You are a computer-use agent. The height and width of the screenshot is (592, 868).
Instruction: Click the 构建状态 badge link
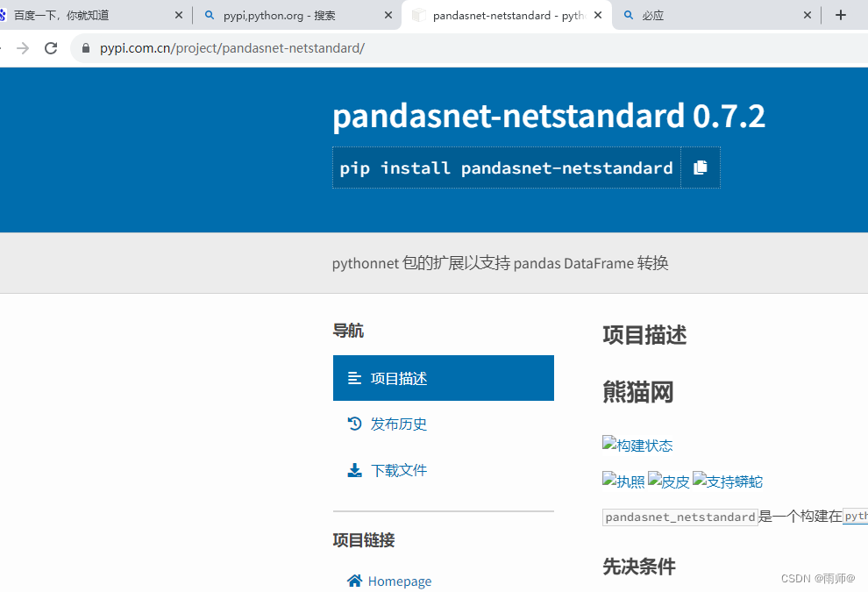pyautogui.click(x=637, y=445)
